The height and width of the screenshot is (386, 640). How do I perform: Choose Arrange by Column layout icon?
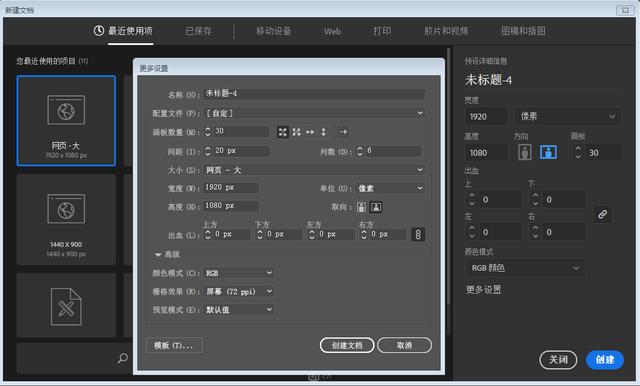coord(324,132)
